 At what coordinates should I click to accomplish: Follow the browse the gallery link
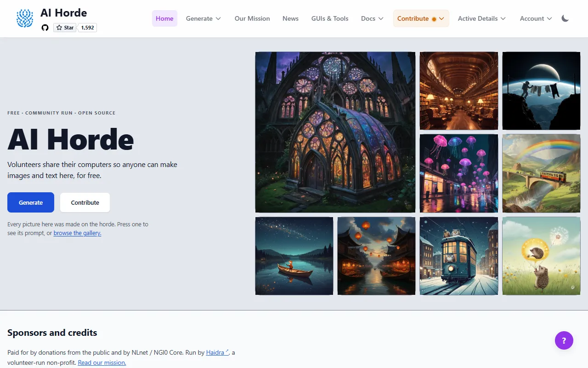coord(77,233)
